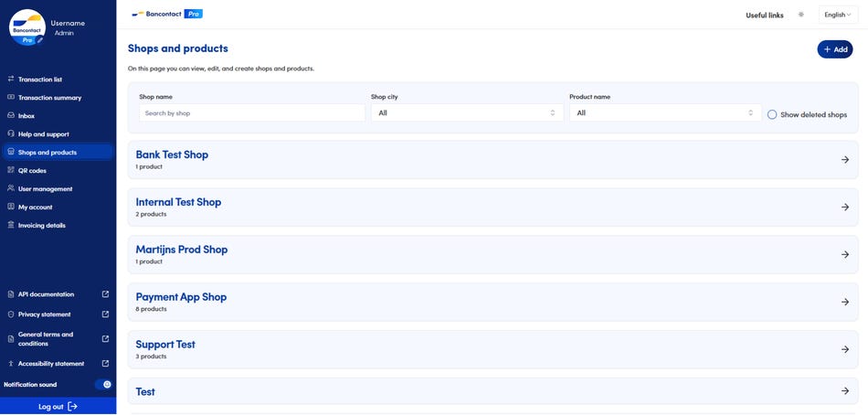Screen dimensions: 868x415
Task: Click the Privacy statement external-link icon
Action: 106,314
